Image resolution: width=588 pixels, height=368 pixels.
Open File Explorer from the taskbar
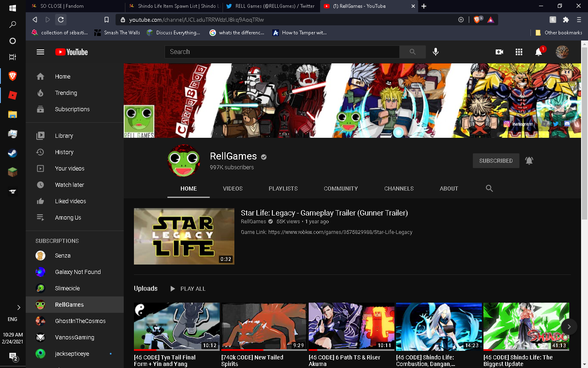13,114
